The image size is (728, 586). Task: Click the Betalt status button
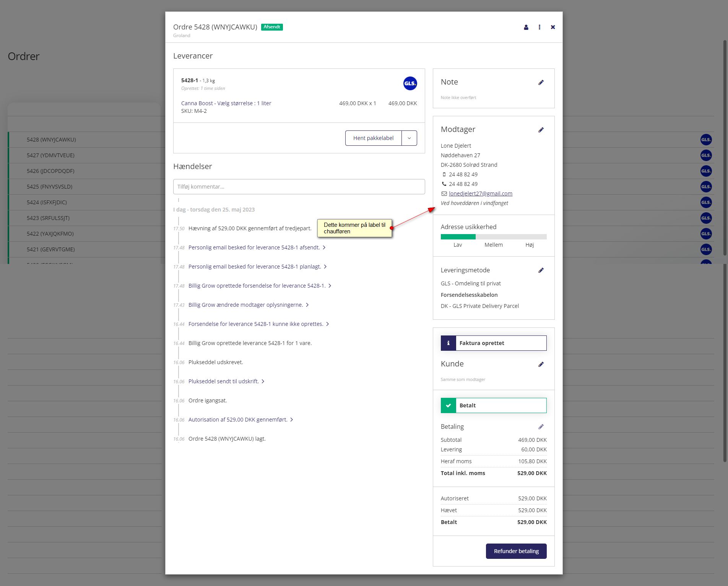tap(494, 405)
